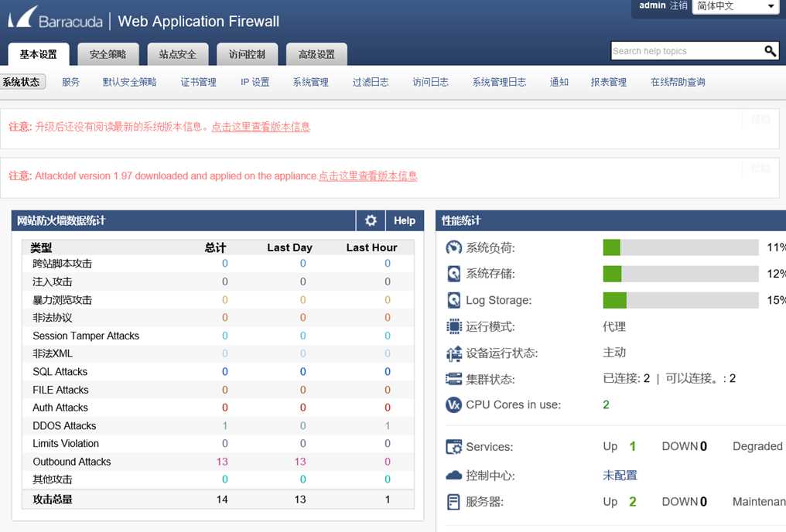Click the operation mode chip icon
Screen dimensions: 786x532
coord(453,326)
